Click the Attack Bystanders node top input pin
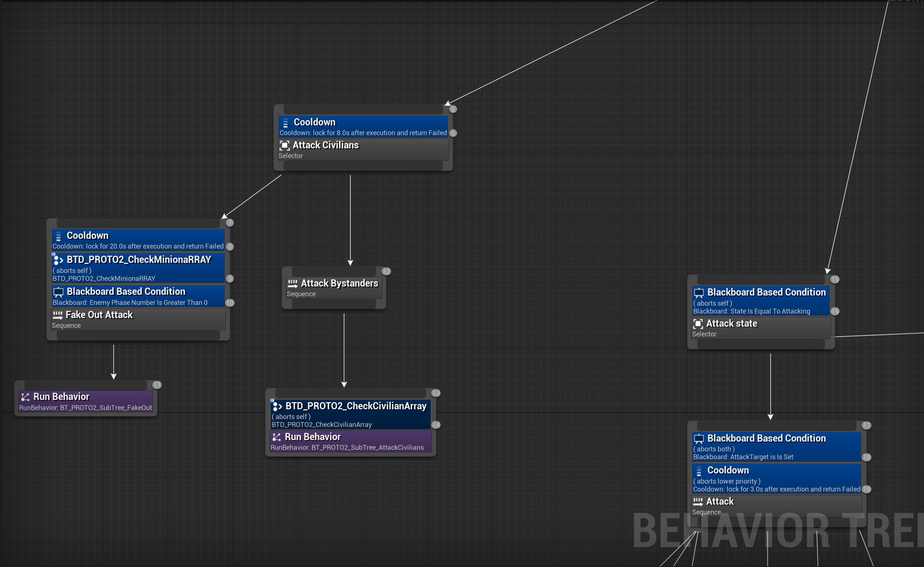924x567 pixels. (x=334, y=271)
